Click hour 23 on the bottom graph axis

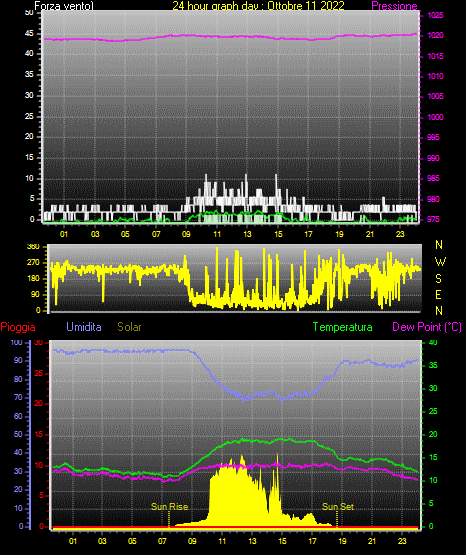tap(402, 541)
